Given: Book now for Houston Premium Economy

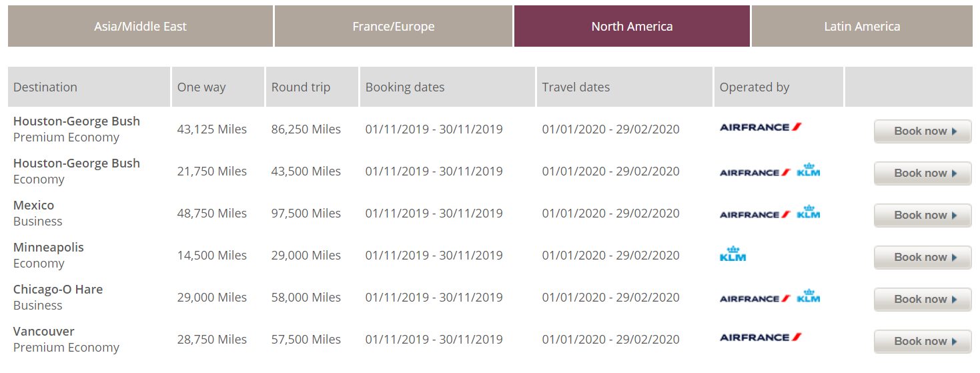Looking at the screenshot, I should point(923,131).
